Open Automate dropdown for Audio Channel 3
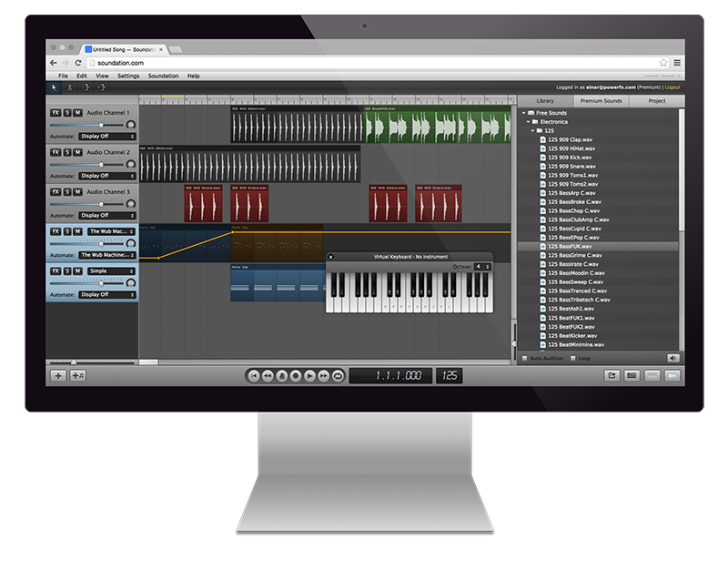The width and height of the screenshot is (728, 561). tap(106, 215)
